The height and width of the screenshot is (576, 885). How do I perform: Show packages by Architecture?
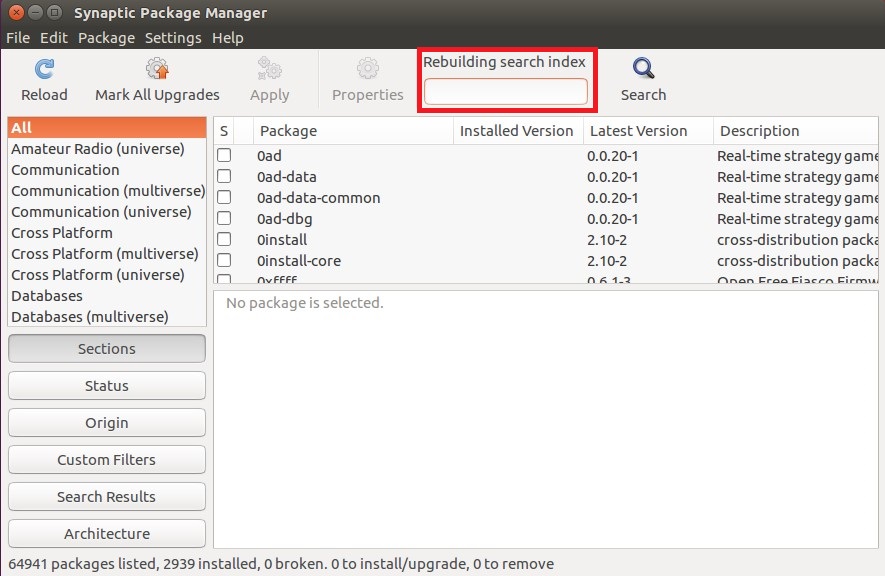(107, 534)
